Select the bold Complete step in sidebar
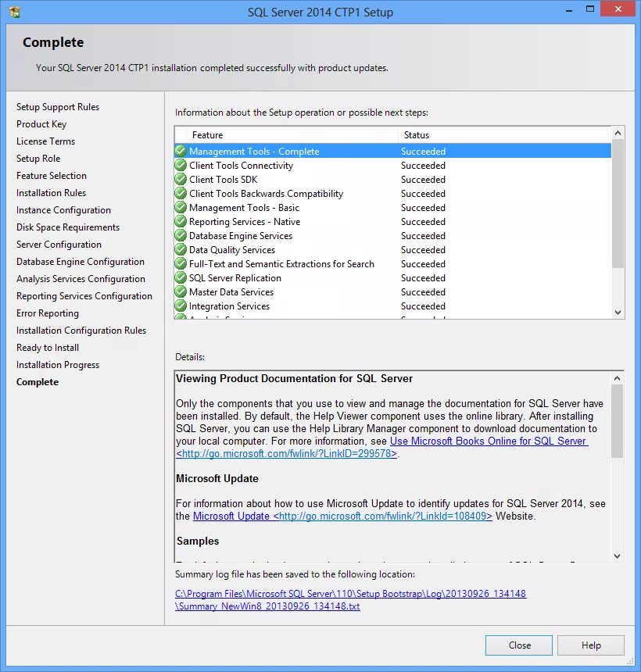This screenshot has width=641, height=672. point(38,382)
